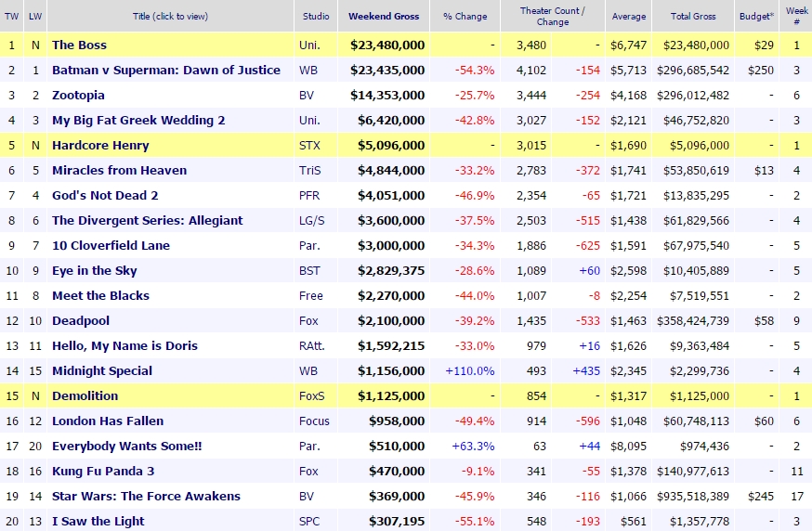Screen dimensions: 812x531
Task: Open Everybody Wants Some!! page
Action: (127, 447)
